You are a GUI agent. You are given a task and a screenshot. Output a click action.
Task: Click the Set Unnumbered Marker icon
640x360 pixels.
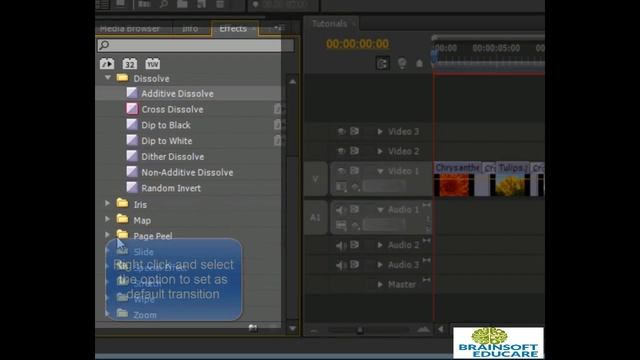(x=419, y=63)
